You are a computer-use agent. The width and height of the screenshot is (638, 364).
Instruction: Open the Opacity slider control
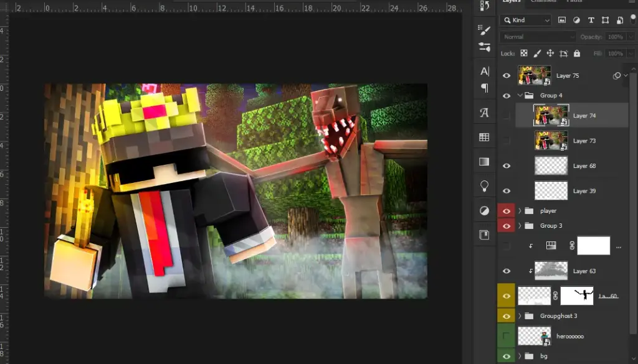(x=631, y=36)
